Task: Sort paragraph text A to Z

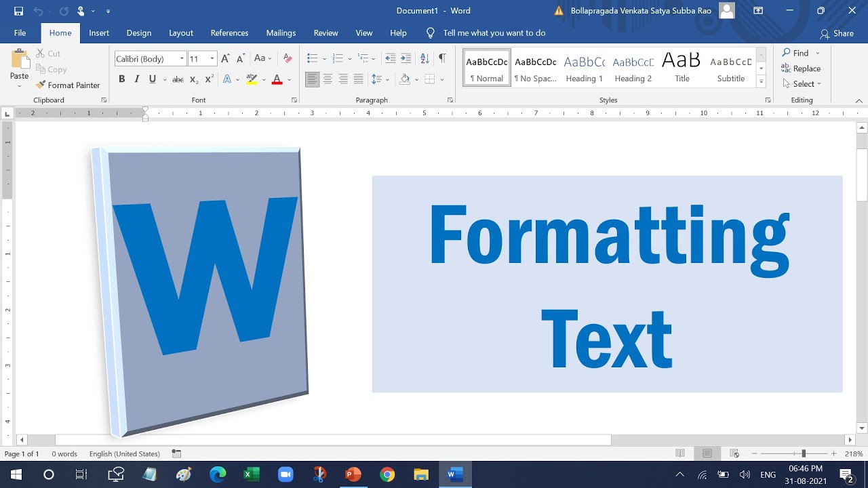Action: pos(425,59)
